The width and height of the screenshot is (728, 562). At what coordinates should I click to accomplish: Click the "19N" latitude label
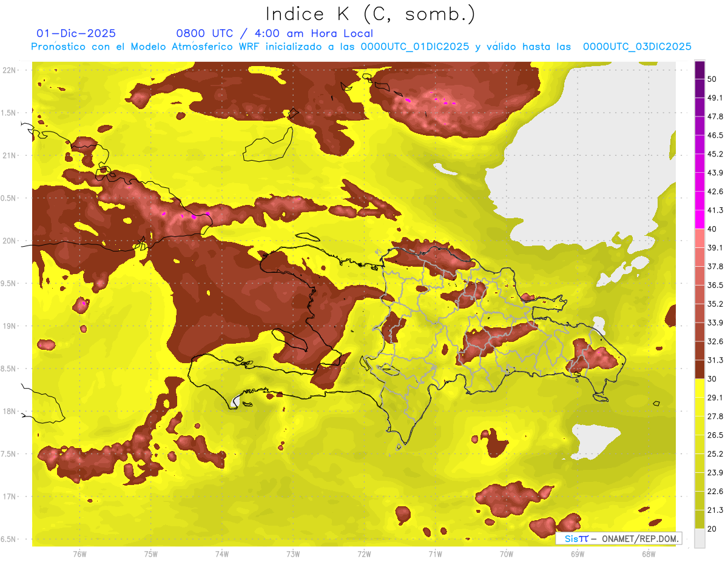click(x=9, y=326)
